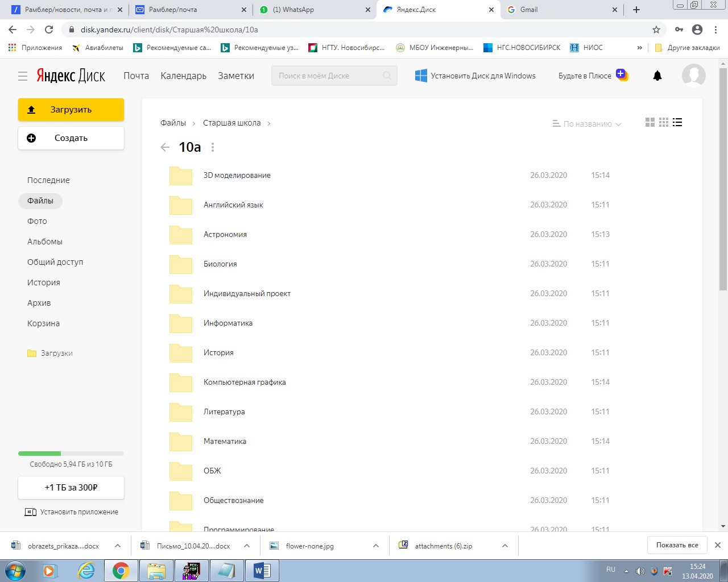Open Microsoft Word from the taskbar

pos(262,570)
